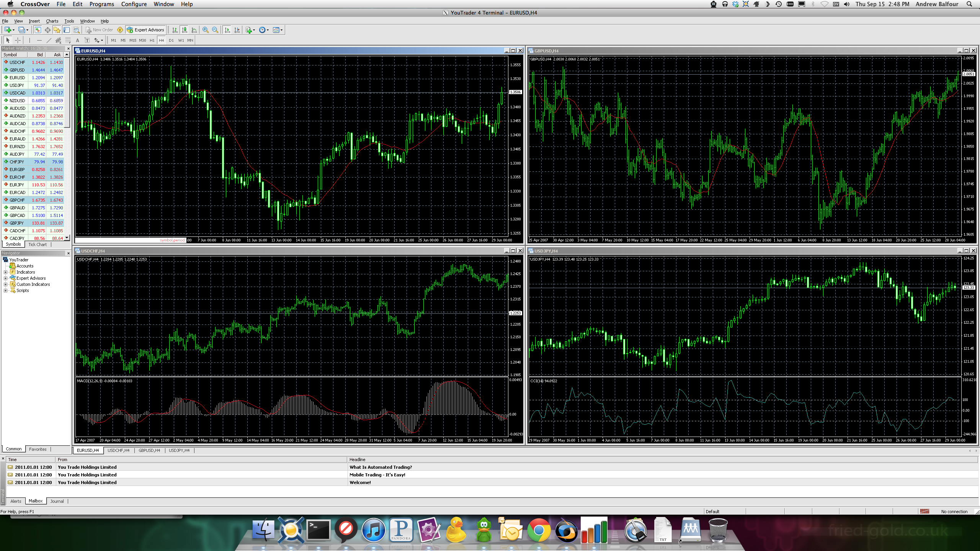The image size is (980, 551).
Task: Open the Journal tab in Terminal
Action: [57, 501]
